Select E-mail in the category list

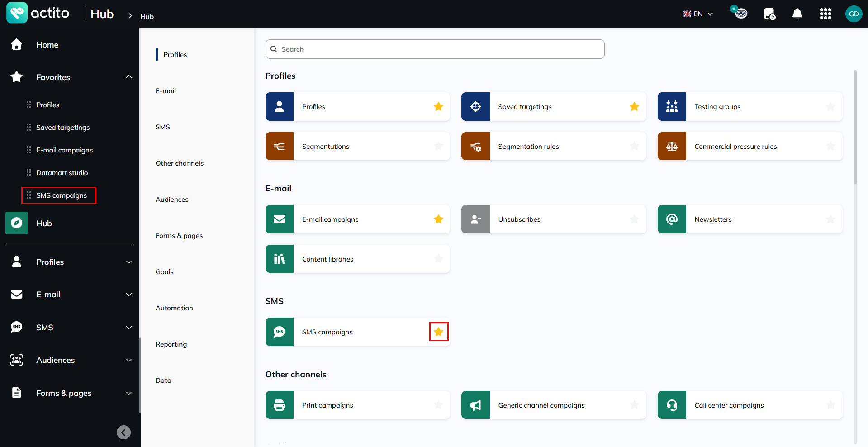(166, 91)
